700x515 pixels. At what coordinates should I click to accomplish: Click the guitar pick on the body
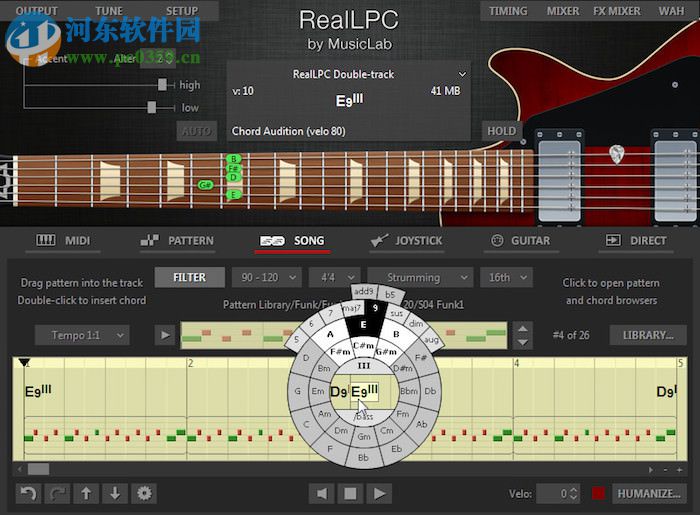point(617,154)
